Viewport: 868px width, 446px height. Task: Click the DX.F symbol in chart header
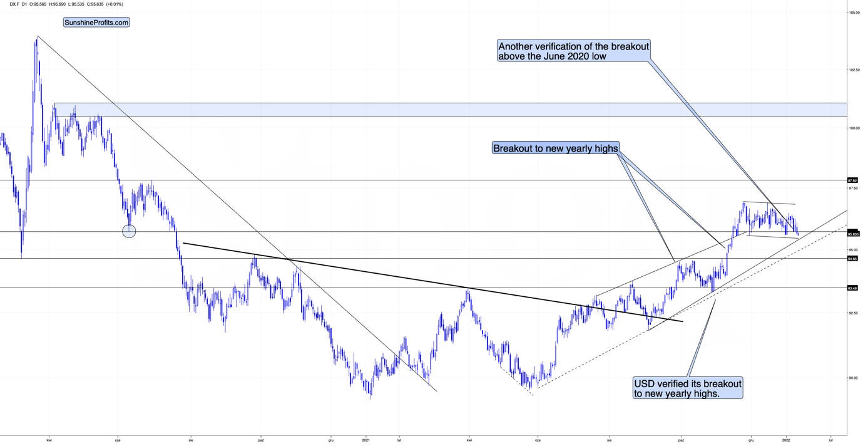point(14,4)
